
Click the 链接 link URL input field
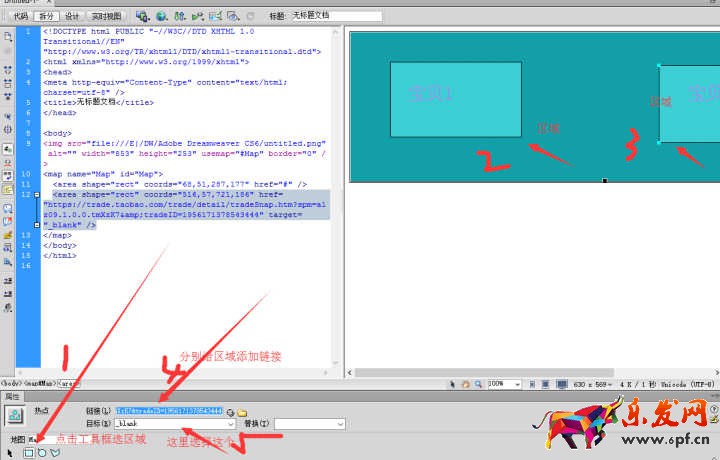point(168,411)
